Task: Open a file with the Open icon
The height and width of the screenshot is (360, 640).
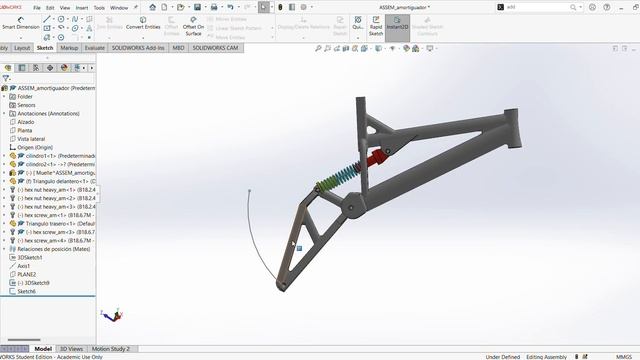Action: pos(180,7)
